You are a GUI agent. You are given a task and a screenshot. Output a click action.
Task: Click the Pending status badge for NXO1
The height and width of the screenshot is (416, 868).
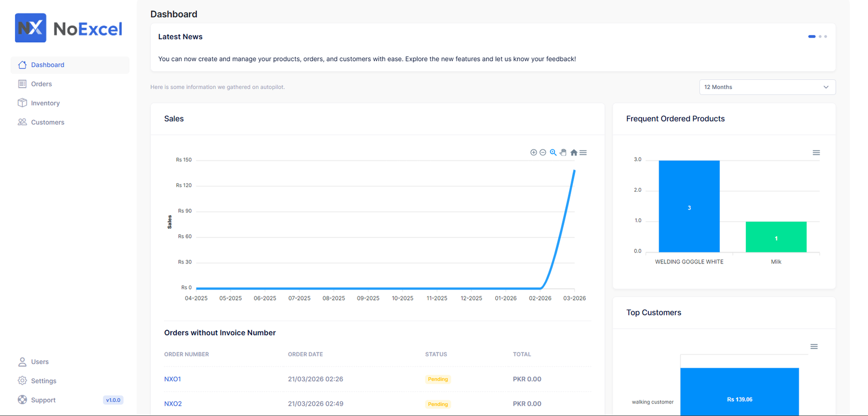[438, 379]
